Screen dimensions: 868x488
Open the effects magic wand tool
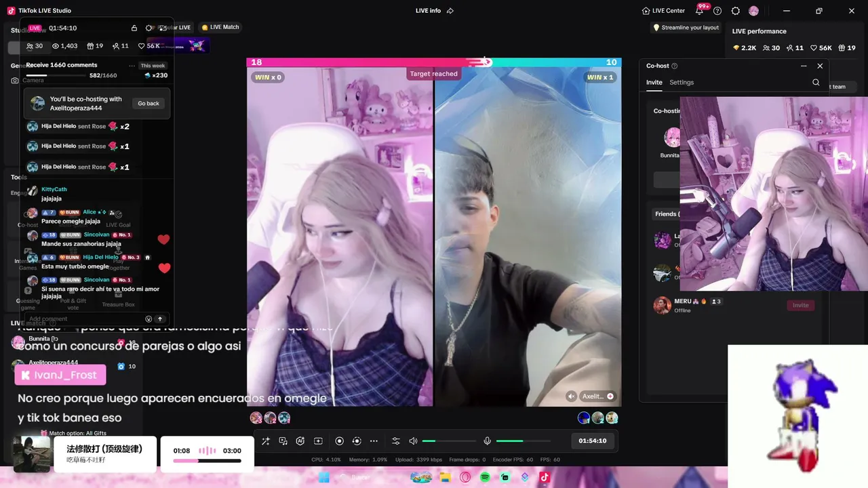[266, 441]
